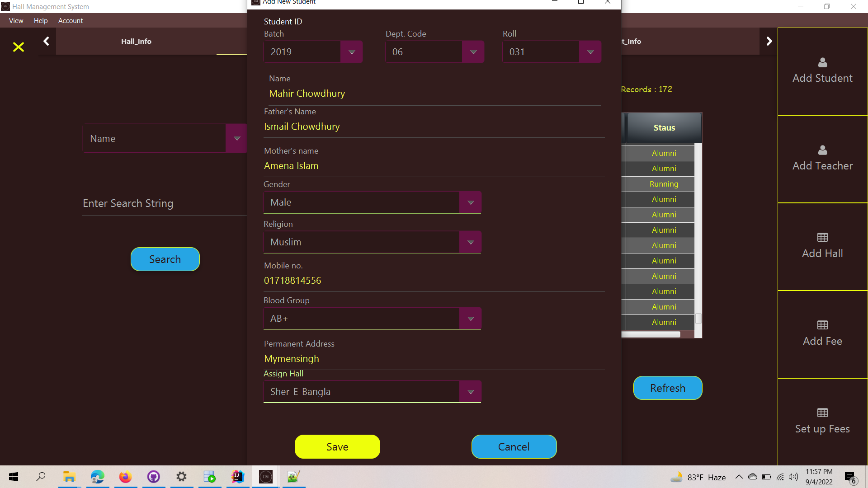This screenshot has width=868, height=488.
Task: Expand the Assign Hall Sher-E-Bangla dropdown
Action: (x=470, y=391)
